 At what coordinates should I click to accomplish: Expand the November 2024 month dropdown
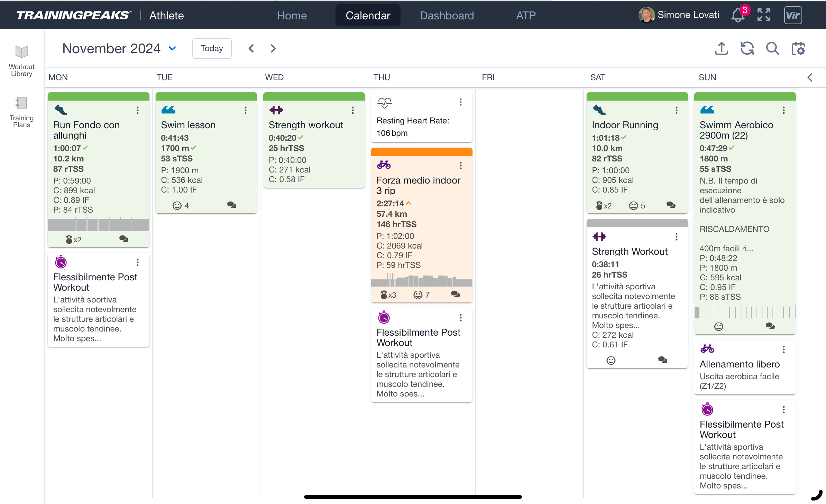point(172,48)
